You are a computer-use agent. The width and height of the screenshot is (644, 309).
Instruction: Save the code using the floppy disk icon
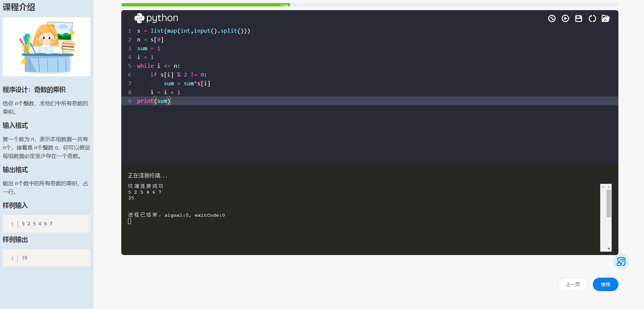point(579,19)
